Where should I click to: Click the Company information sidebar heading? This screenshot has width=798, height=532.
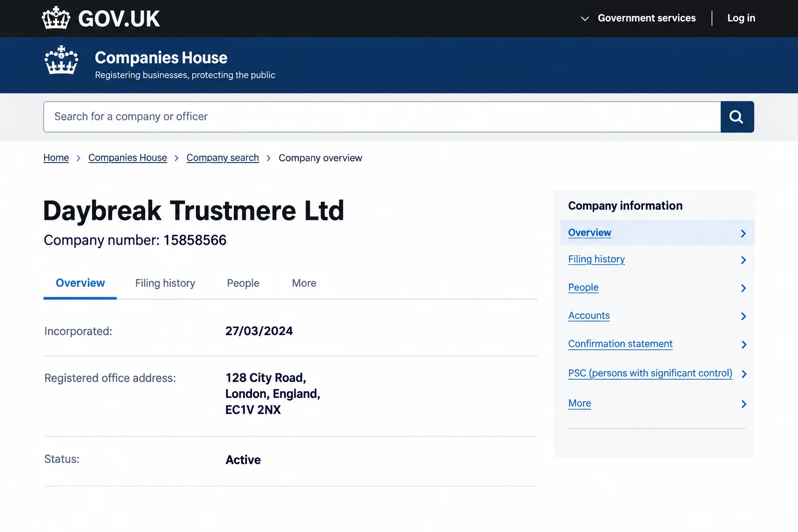626,206
